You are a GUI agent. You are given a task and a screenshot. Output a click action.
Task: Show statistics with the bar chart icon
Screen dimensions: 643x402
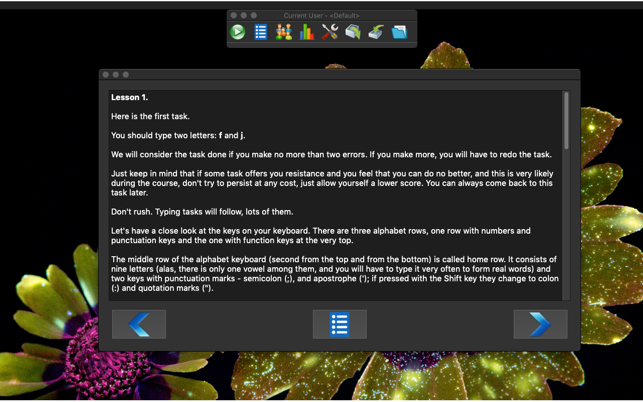[x=307, y=32]
